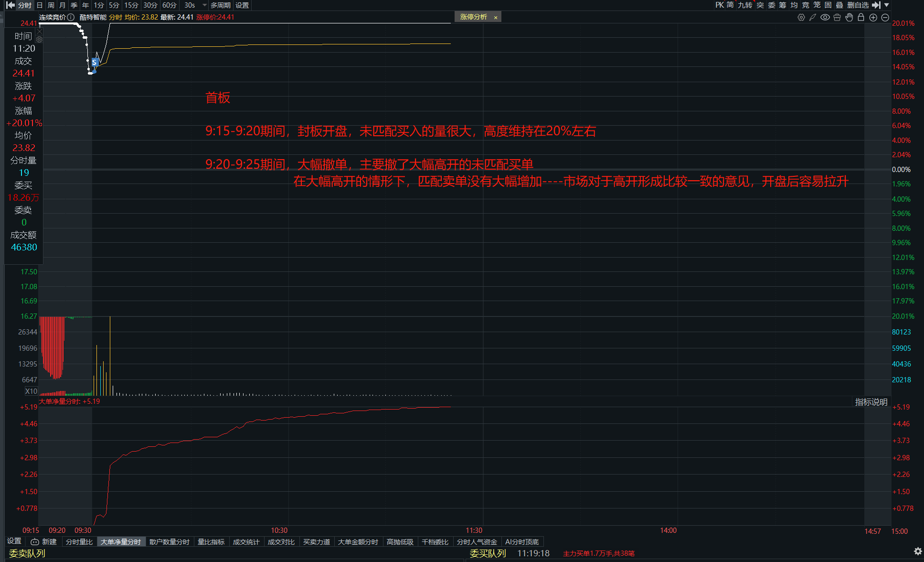This screenshot has height=562, width=924.
Task: Click the zoom out minus icon
Action: (885, 17)
